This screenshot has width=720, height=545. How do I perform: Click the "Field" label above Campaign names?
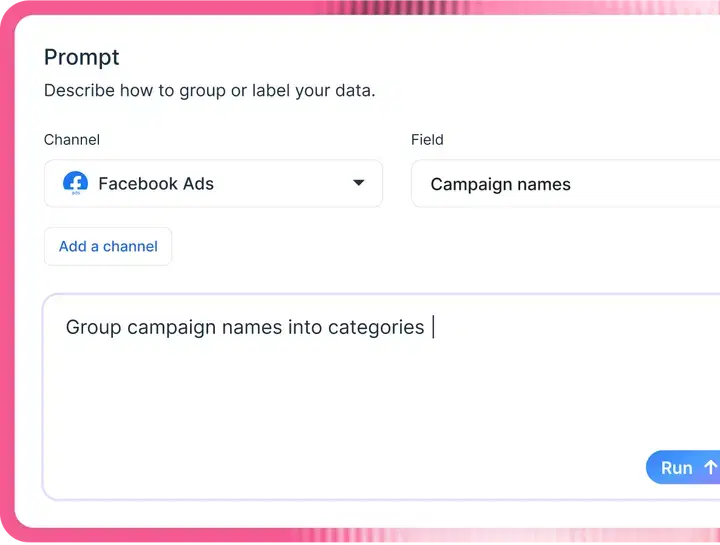click(427, 140)
